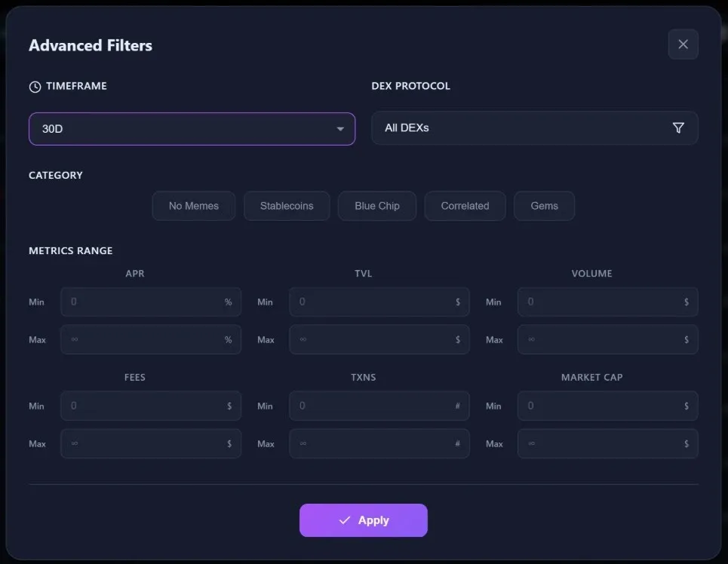728x564 pixels.
Task: Click the clock icon beside TIMEFRAME
Action: point(35,87)
